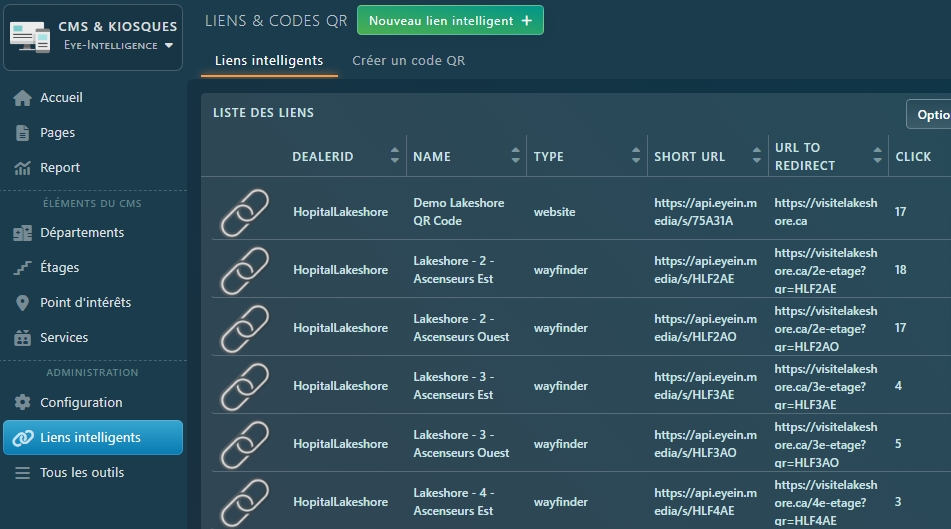Click the Services icon in sidebar
951x529 pixels.
click(22, 338)
